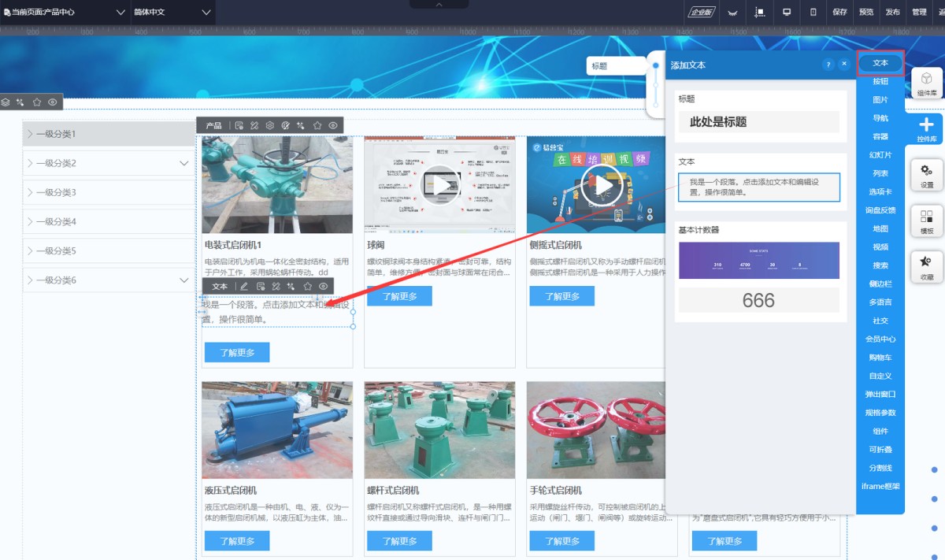Expand the 一级分类6 down chevron

(x=184, y=280)
